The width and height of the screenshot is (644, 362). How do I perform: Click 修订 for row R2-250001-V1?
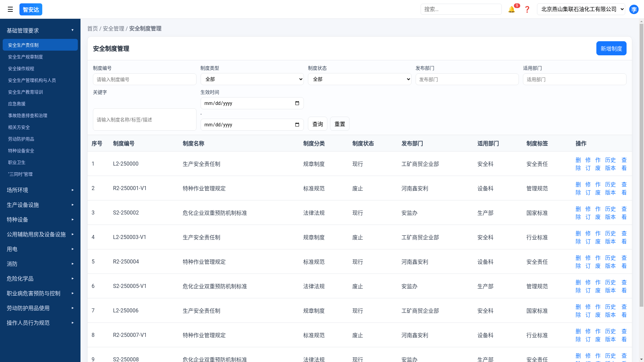[x=588, y=188]
